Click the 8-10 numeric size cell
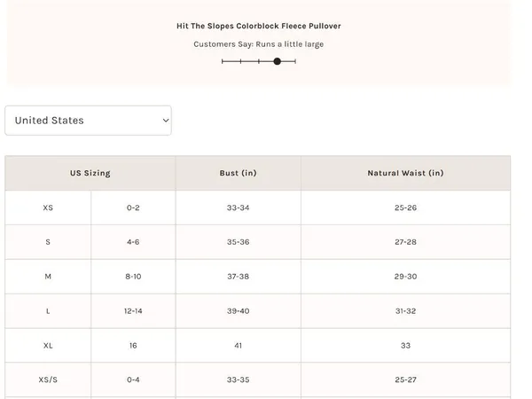 pyautogui.click(x=133, y=277)
